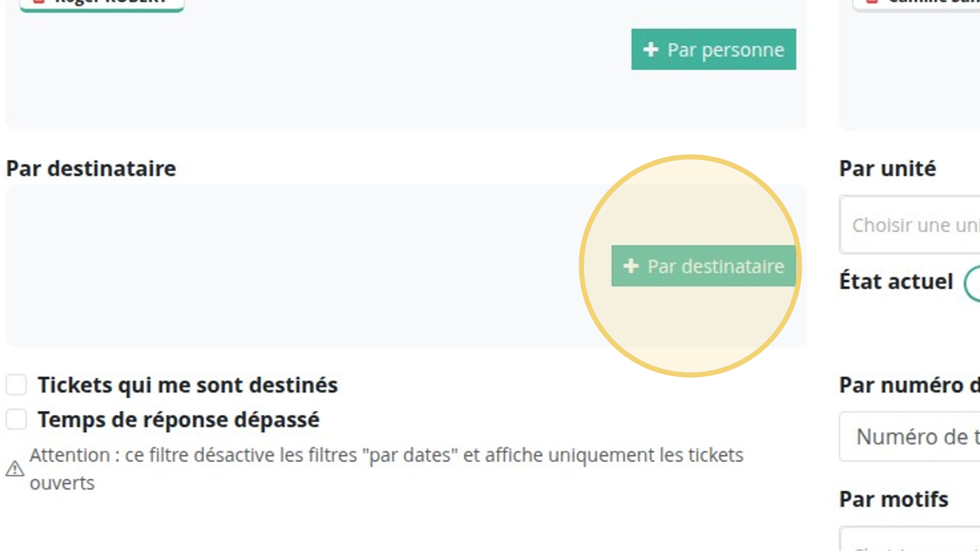Click the Numéro de ticket input field
This screenshot has height=551, width=980.
(x=910, y=437)
